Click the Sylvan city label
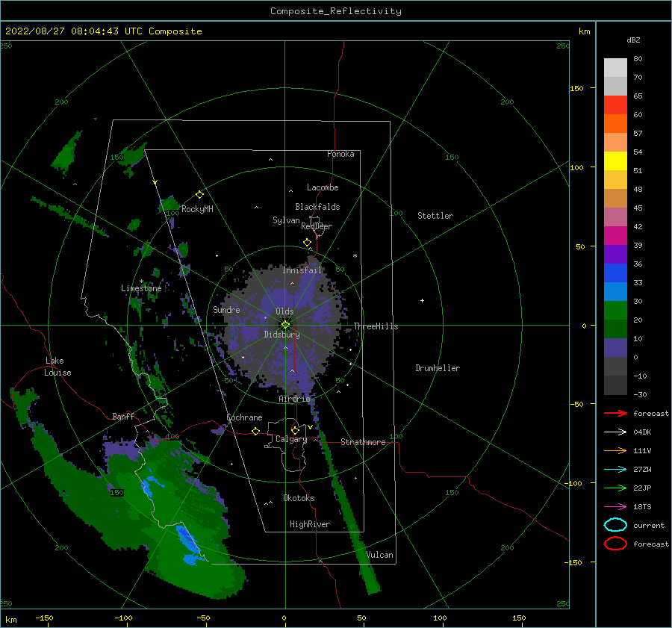This screenshot has width=672, height=628. coord(286,220)
